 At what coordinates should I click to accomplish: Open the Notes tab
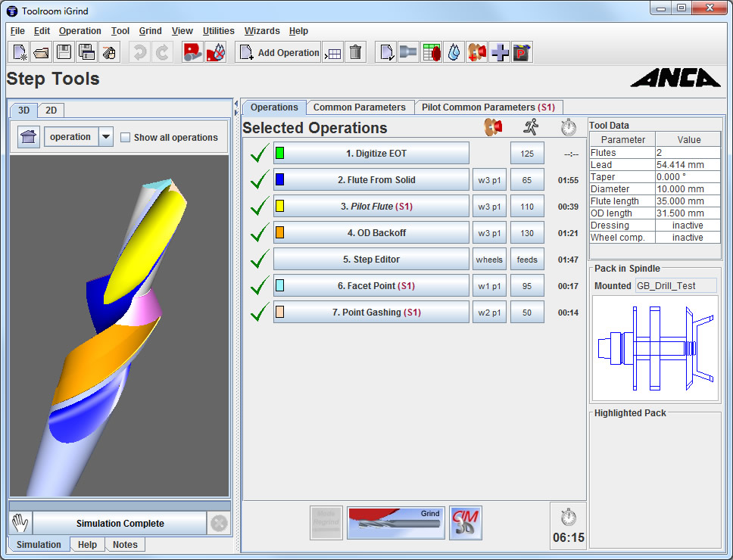125,545
